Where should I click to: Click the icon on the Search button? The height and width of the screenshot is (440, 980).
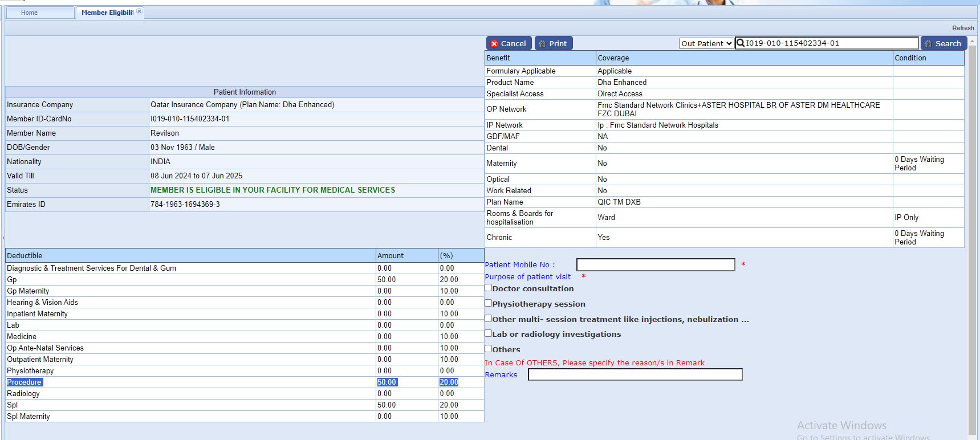tap(928, 44)
